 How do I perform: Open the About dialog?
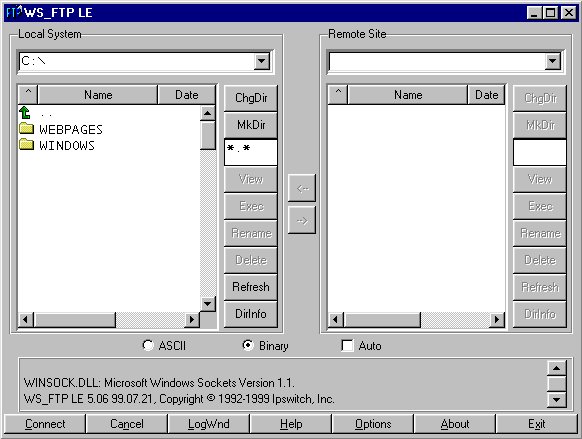(x=455, y=424)
